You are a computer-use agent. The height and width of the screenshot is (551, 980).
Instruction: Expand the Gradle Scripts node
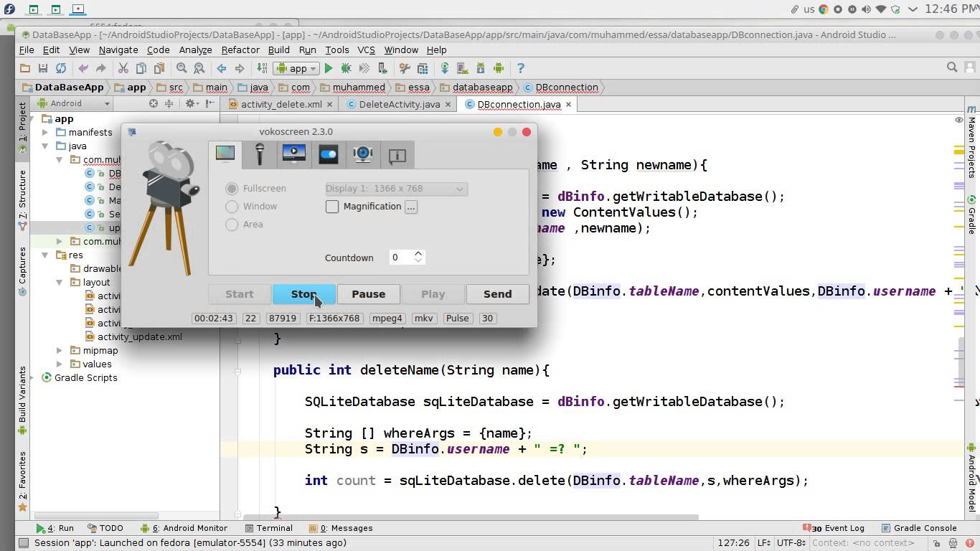[x=31, y=378]
